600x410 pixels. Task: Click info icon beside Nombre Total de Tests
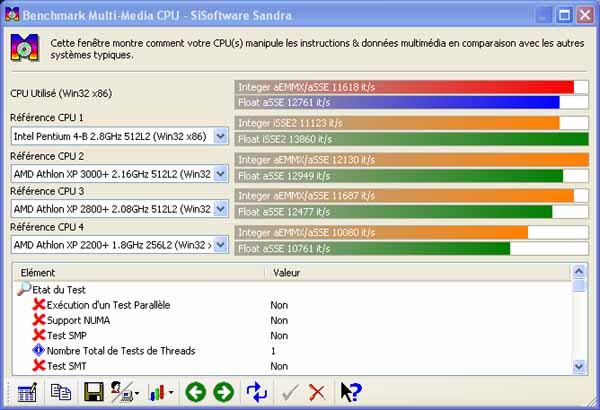point(39,350)
